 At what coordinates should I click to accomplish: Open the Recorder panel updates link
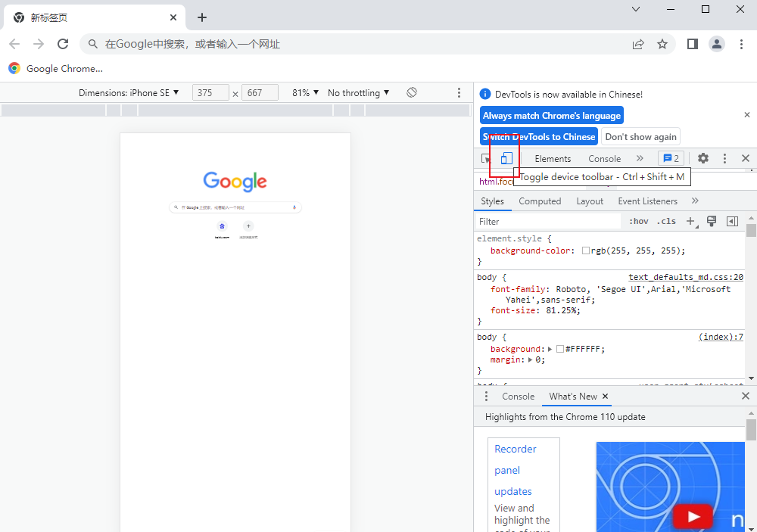(515, 470)
